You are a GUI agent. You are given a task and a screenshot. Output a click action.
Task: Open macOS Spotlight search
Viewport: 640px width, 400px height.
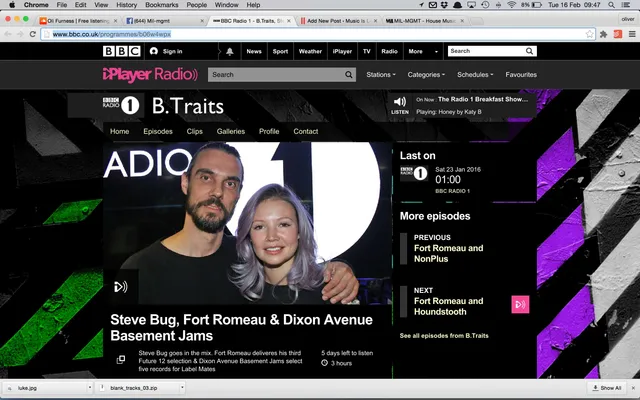[x=611, y=5]
